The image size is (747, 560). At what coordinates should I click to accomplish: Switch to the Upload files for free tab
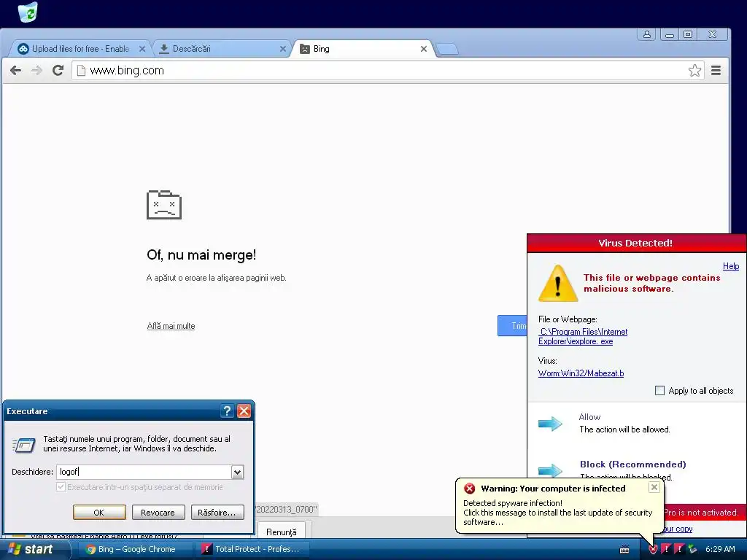pos(80,49)
